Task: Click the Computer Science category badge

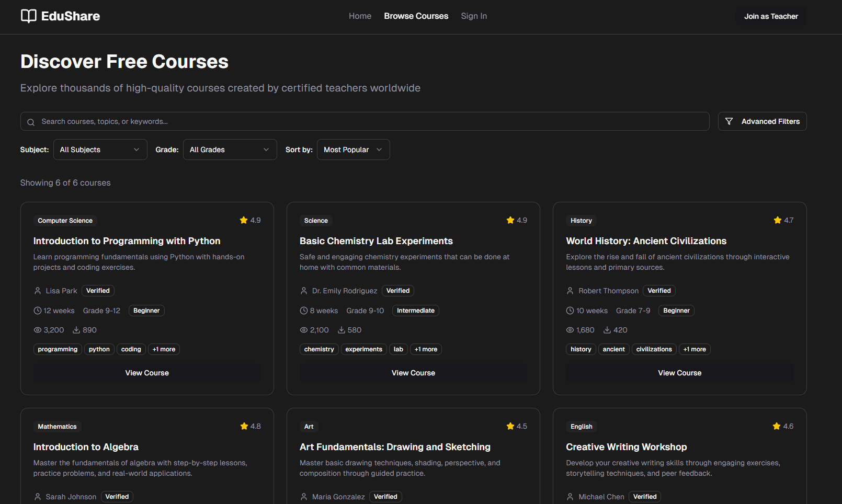Action: coord(65,221)
